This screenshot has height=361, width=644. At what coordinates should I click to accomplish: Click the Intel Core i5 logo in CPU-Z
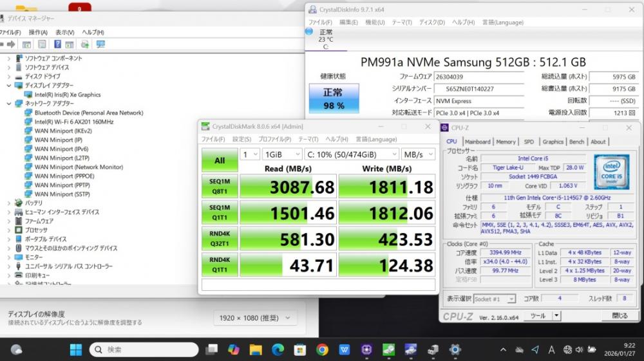click(x=611, y=171)
